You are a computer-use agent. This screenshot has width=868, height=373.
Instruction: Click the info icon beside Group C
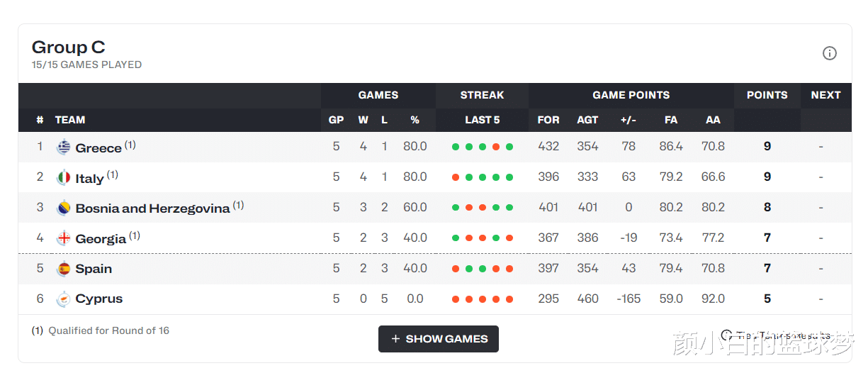coord(830,53)
